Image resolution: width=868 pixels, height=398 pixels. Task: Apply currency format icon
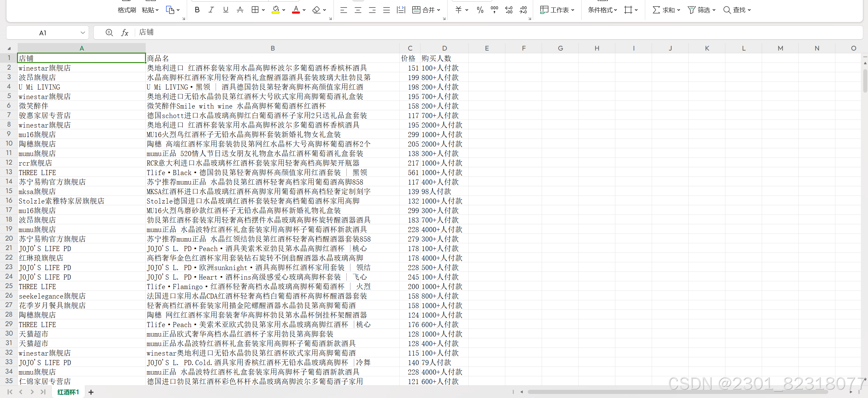tap(458, 10)
